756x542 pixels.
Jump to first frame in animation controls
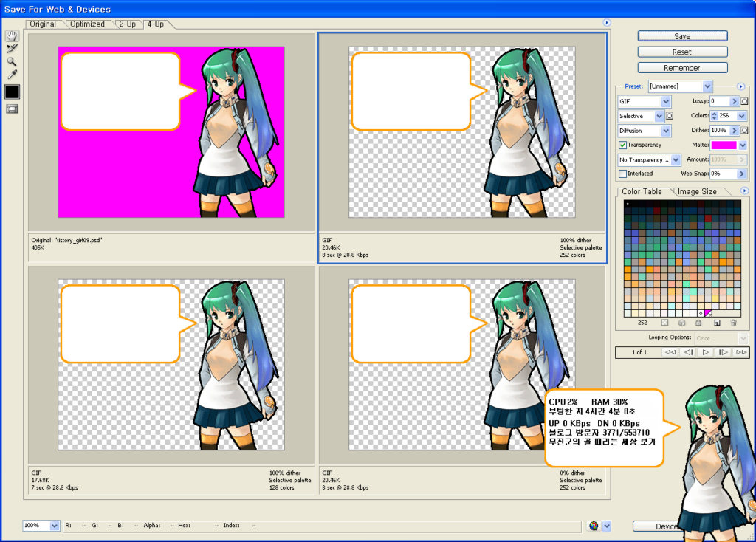(x=670, y=352)
